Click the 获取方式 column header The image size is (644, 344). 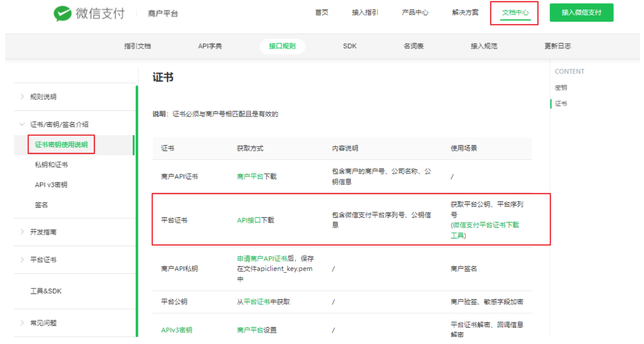(250, 148)
